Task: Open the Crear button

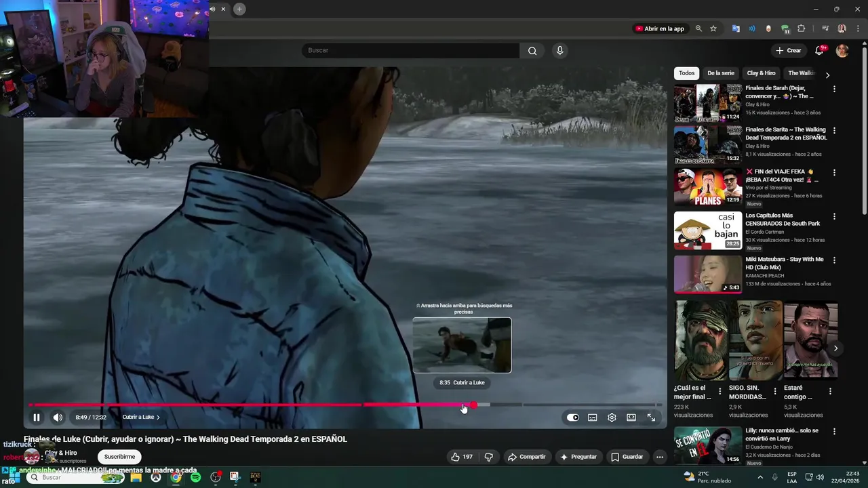Action: tap(789, 51)
